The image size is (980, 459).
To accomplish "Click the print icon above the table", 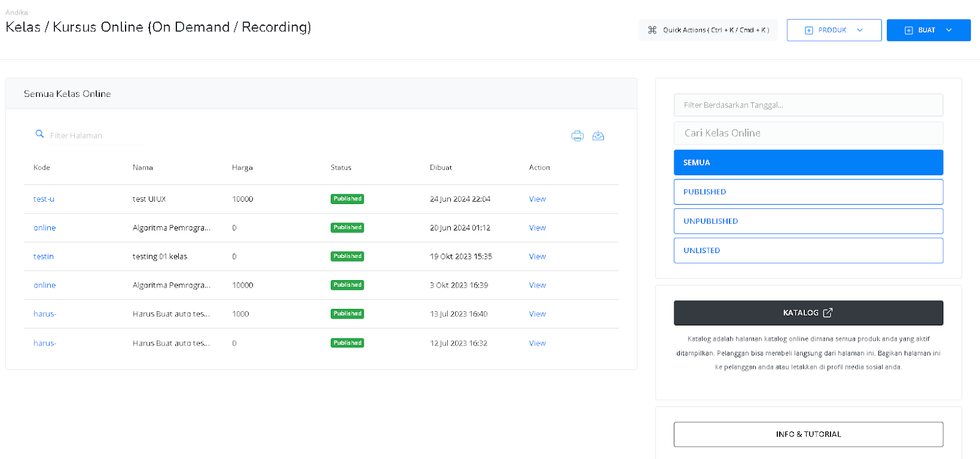I will [578, 136].
